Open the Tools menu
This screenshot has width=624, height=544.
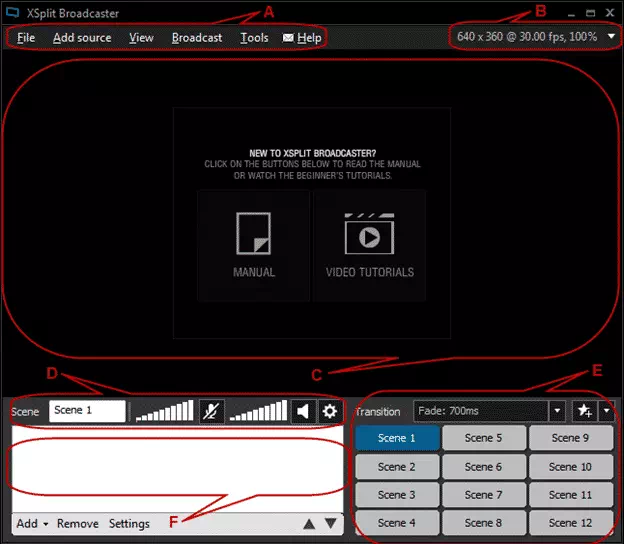[x=254, y=38]
